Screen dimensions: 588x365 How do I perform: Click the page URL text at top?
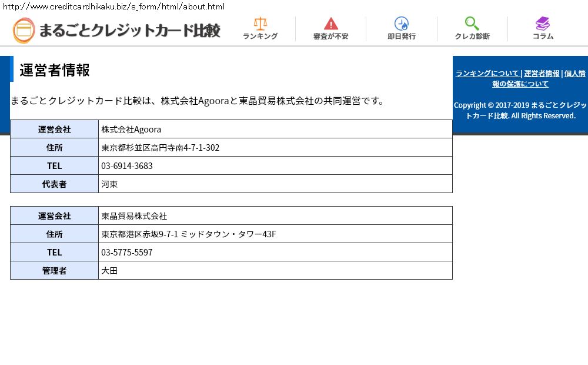tap(113, 6)
